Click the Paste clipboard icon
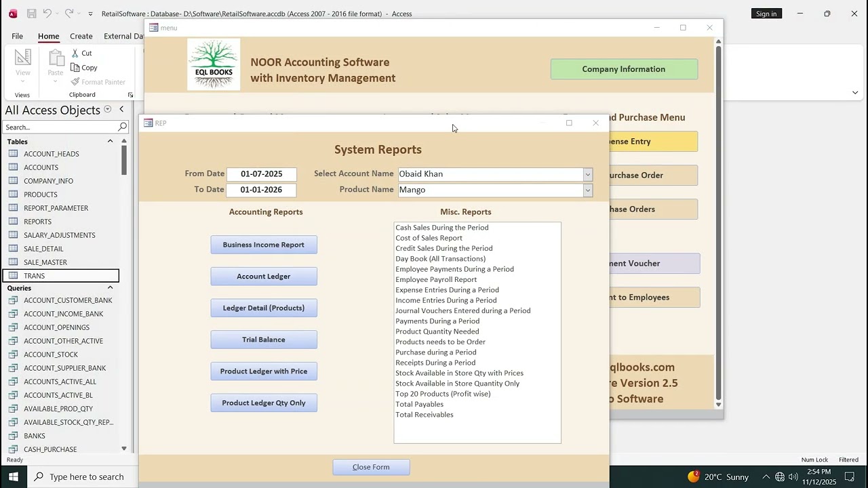 [56, 59]
